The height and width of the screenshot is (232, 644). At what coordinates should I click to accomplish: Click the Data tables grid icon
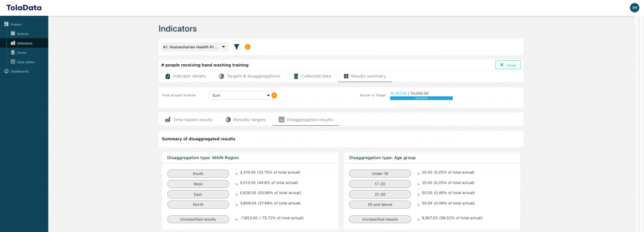[x=13, y=62]
